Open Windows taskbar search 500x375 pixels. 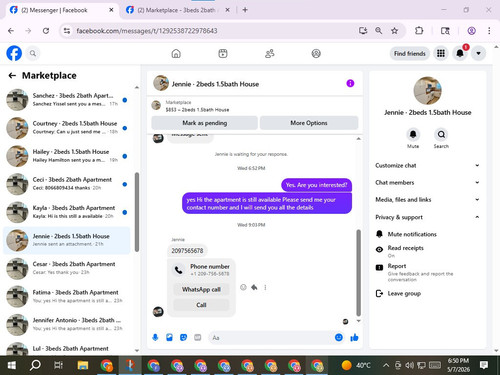click(35, 365)
